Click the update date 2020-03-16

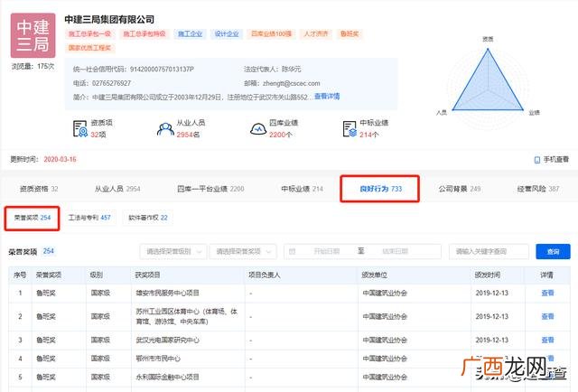60,159
